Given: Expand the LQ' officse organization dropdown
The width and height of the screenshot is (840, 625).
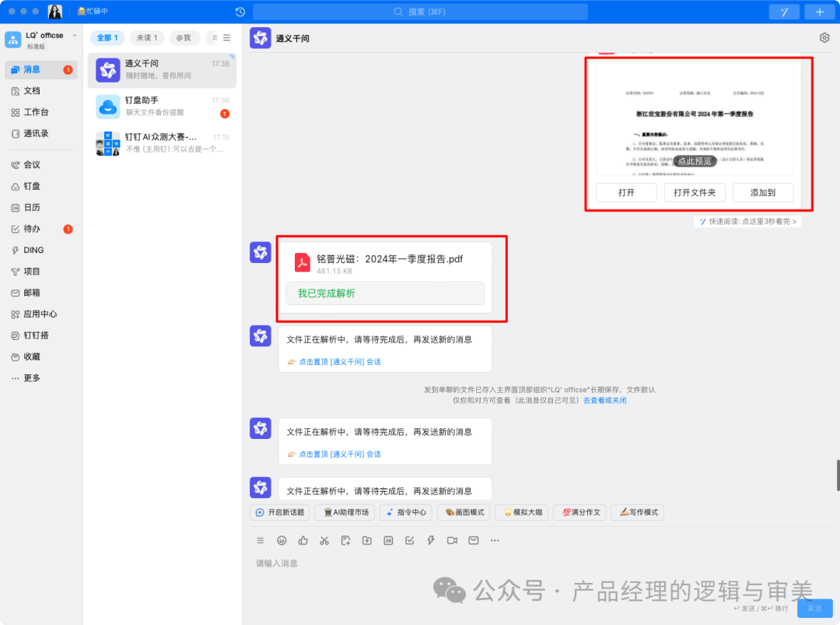Looking at the screenshot, I should 75,35.
